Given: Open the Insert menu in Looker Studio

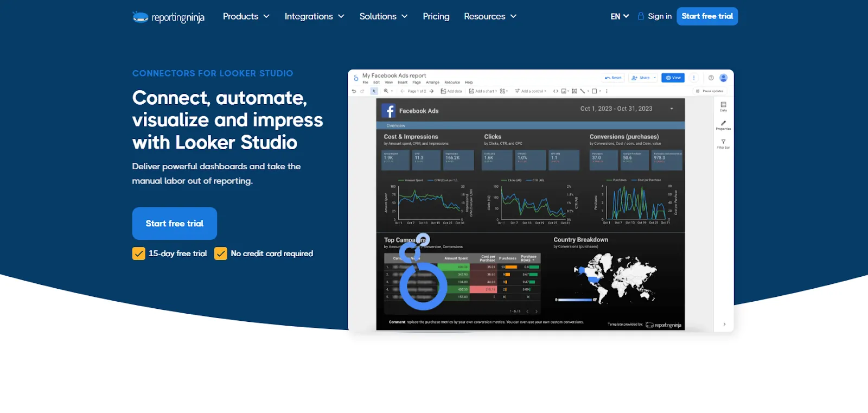Looking at the screenshot, I should pos(403,82).
